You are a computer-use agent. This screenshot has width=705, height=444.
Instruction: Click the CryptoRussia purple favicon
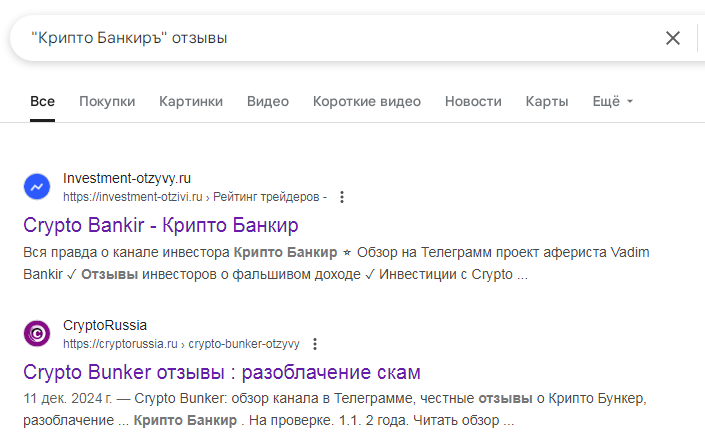(x=37, y=333)
